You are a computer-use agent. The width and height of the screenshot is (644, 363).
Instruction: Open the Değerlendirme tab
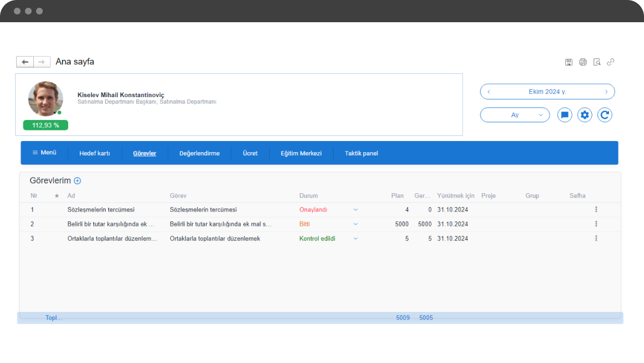(200, 153)
